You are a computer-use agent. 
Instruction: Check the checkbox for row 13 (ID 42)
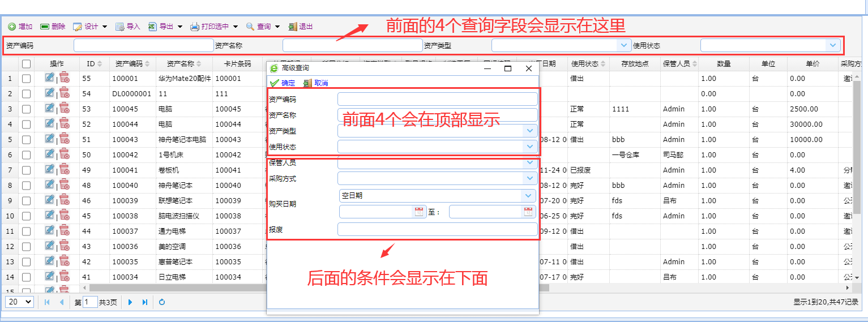click(26, 262)
